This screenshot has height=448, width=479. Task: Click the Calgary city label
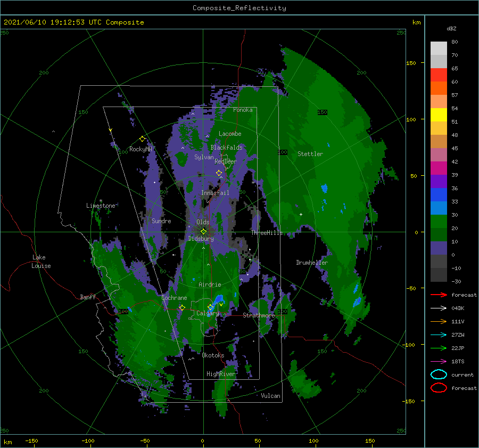click(208, 313)
